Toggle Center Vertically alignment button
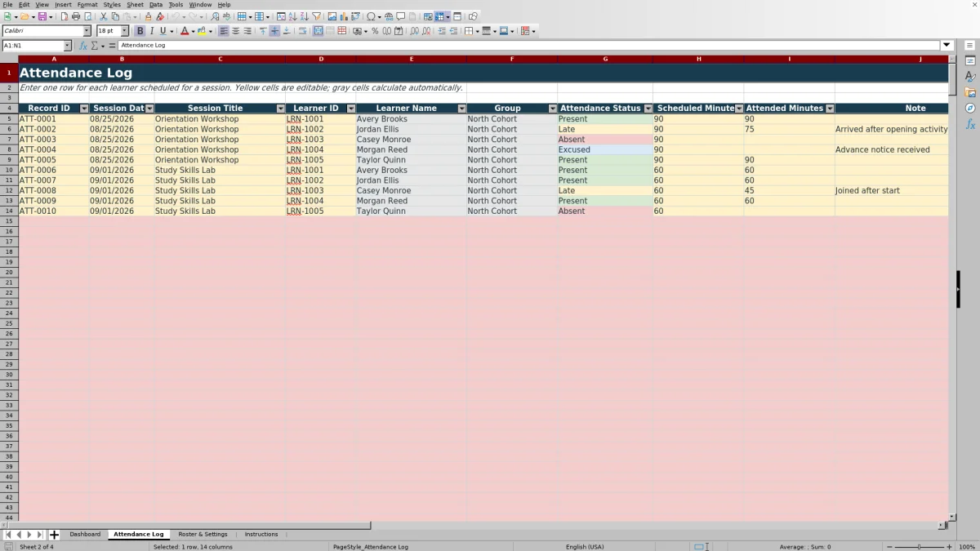 click(x=274, y=31)
